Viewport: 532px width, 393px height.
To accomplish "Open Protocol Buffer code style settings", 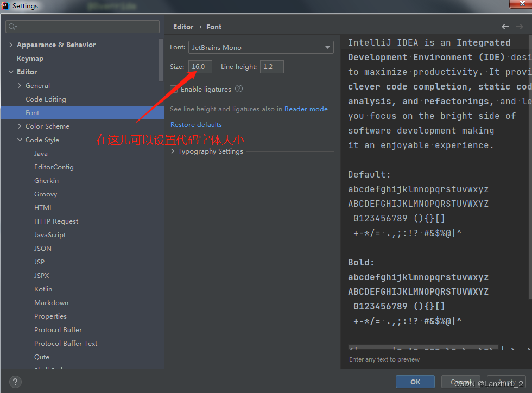I will coord(58,330).
